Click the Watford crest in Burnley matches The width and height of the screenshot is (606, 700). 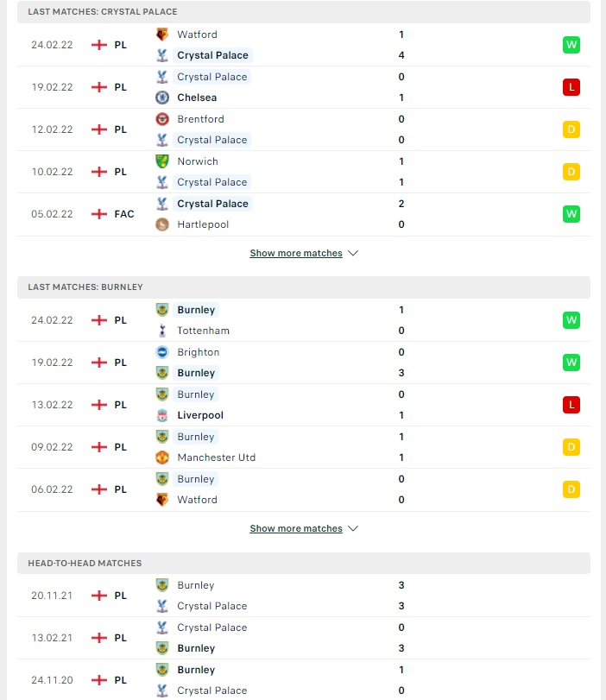pos(162,500)
